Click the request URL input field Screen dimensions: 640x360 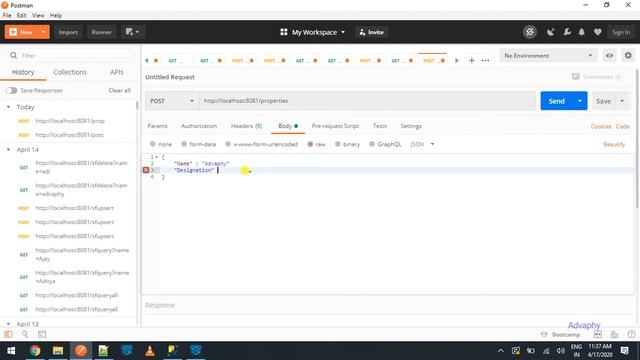tap(367, 101)
